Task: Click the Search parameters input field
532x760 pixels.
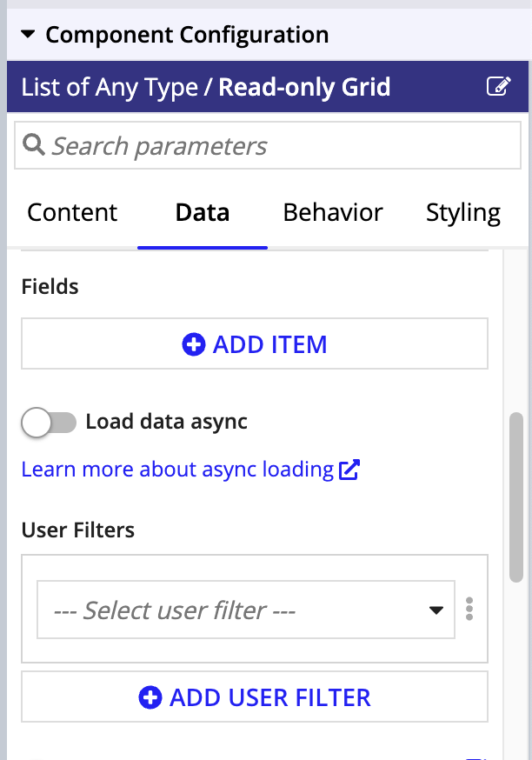Action: point(268,145)
